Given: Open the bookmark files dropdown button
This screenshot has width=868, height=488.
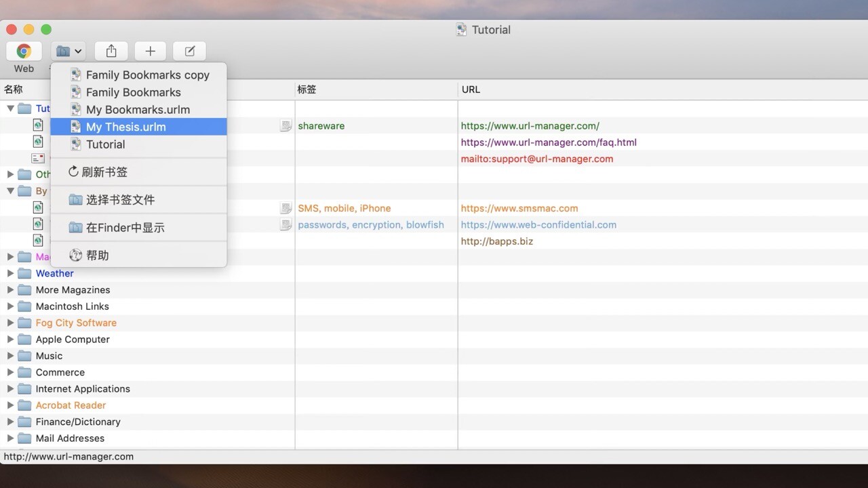Looking at the screenshot, I should coord(68,51).
